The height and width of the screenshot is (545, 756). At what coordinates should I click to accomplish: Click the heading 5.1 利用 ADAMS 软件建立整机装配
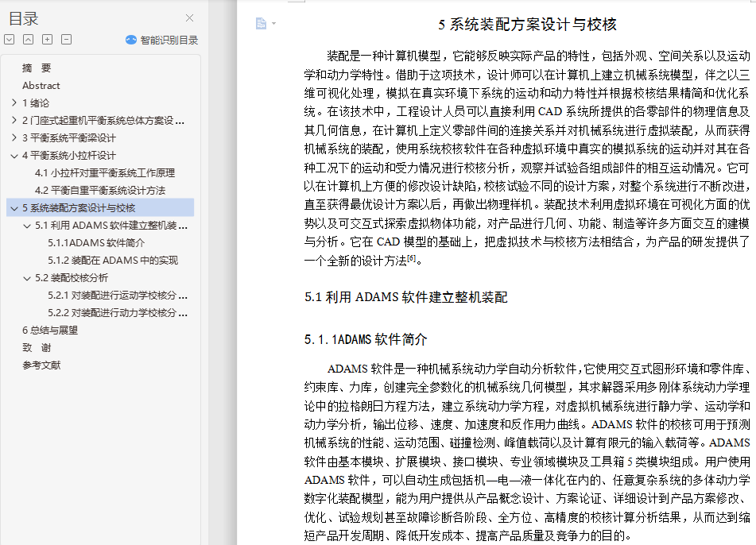point(406,297)
